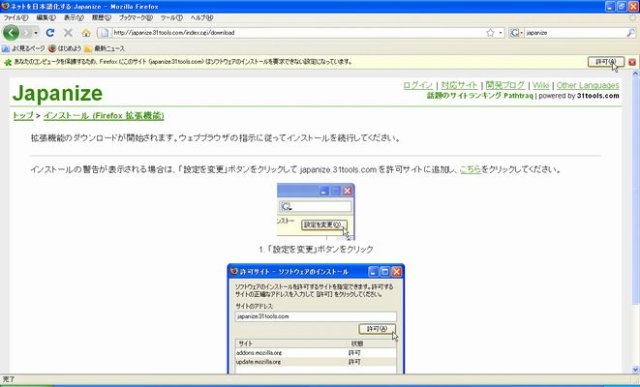The height and width of the screenshot is (387, 640).
Task: Open the Google search engine selector
Action: [517, 33]
